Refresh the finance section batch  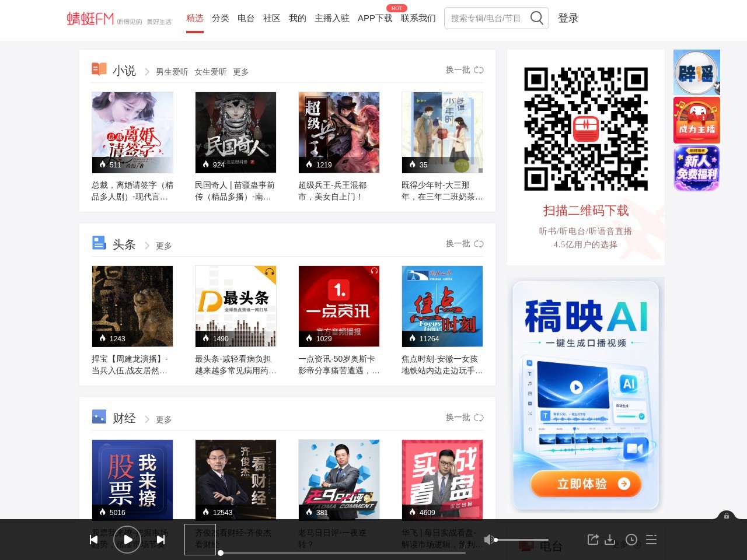pos(465,418)
